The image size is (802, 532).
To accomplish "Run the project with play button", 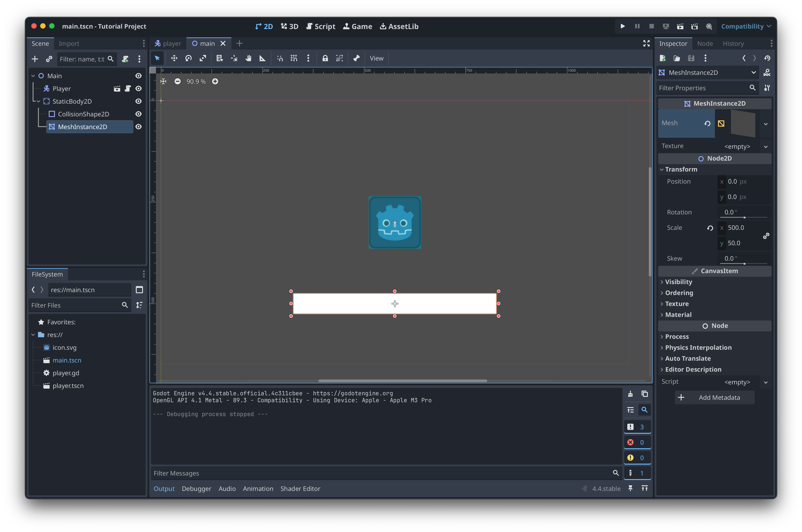I will [x=622, y=26].
